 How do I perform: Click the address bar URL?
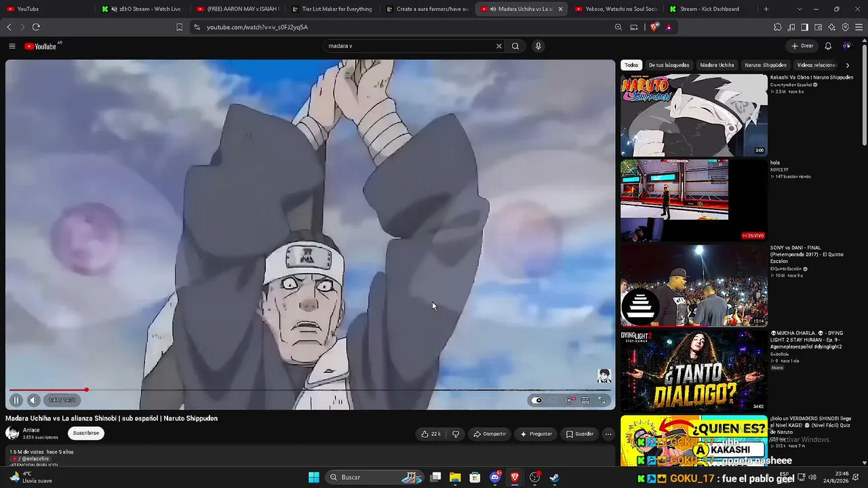(257, 27)
